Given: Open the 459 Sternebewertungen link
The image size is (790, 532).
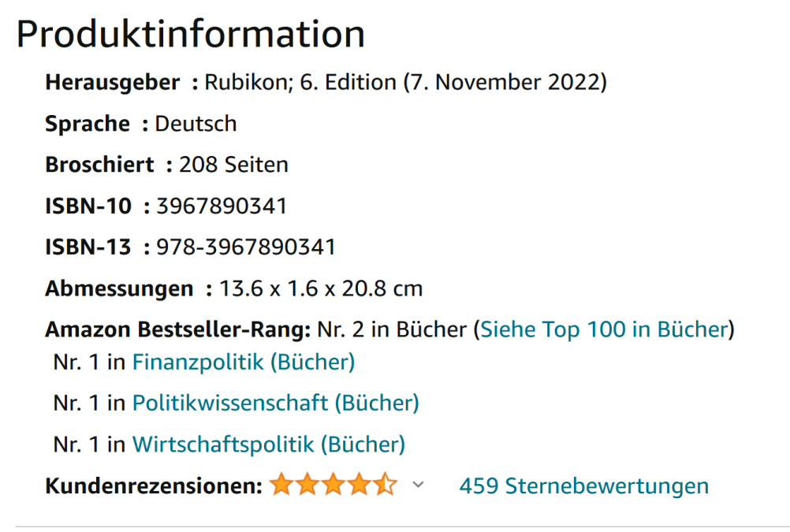Looking at the screenshot, I should [583, 485].
